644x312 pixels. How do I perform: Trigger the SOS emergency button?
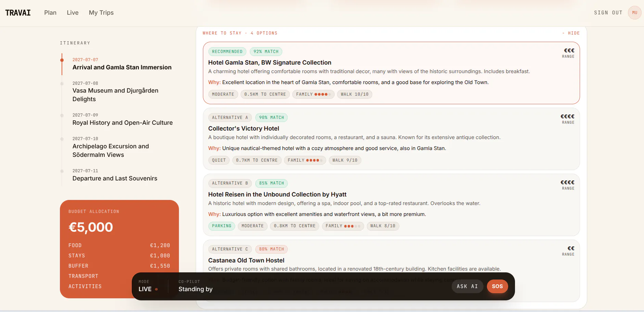tap(497, 286)
